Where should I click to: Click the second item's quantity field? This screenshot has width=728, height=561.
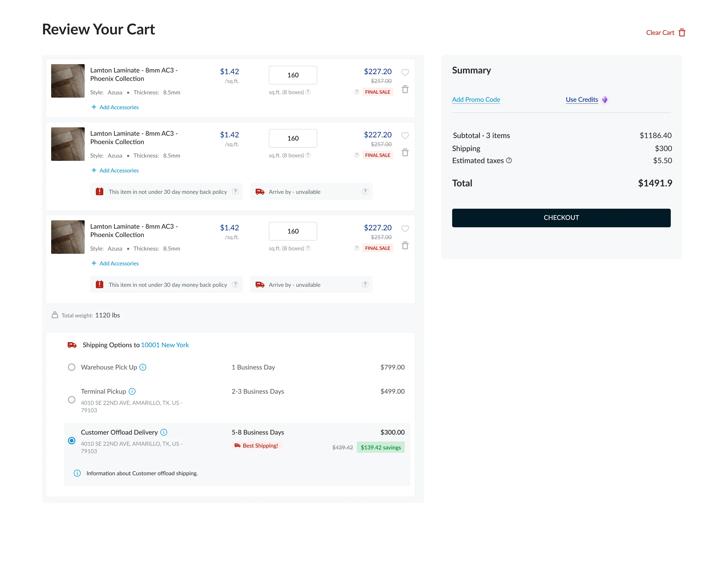293,138
